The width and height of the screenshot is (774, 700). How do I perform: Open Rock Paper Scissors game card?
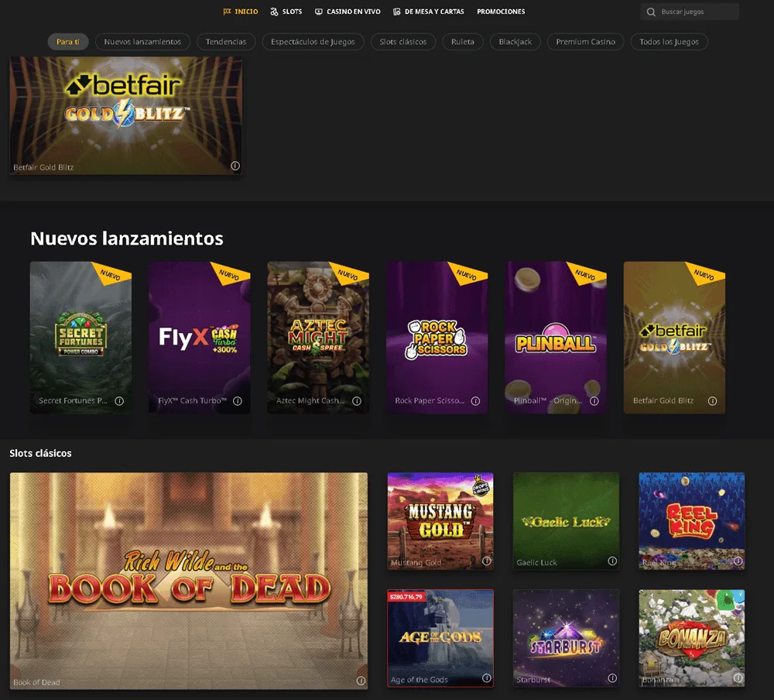click(437, 338)
